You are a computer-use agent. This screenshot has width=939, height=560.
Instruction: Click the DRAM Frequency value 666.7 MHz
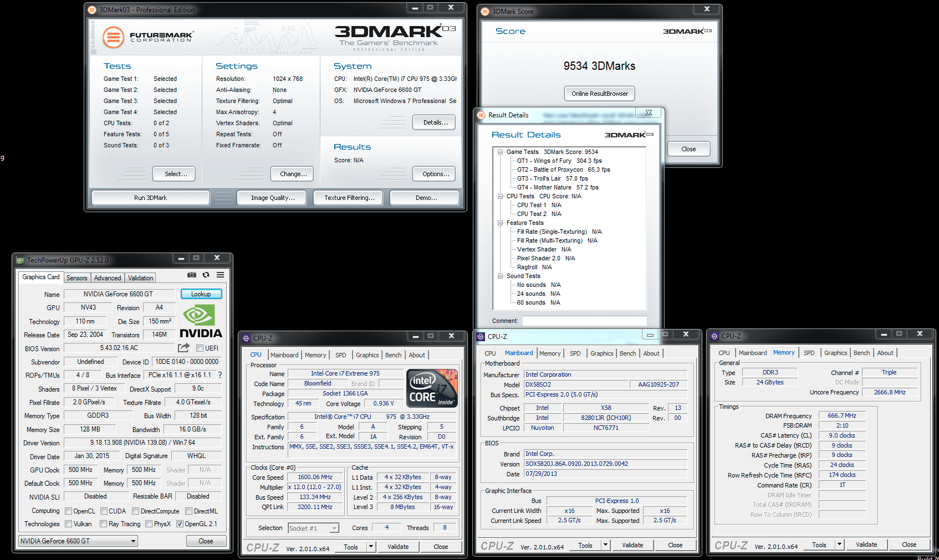pyautogui.click(x=841, y=415)
